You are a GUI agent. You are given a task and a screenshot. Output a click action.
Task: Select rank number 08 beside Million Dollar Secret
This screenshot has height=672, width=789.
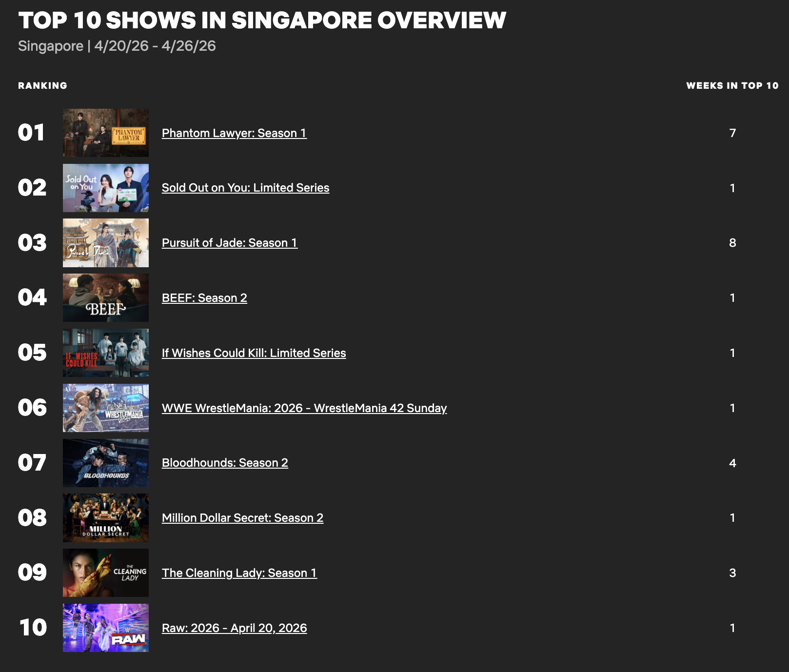click(x=32, y=518)
